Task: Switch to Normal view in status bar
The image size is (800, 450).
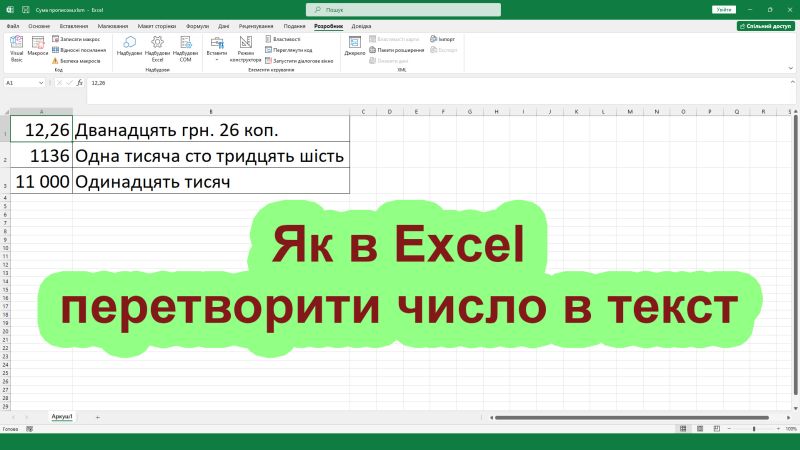Action: click(683, 429)
